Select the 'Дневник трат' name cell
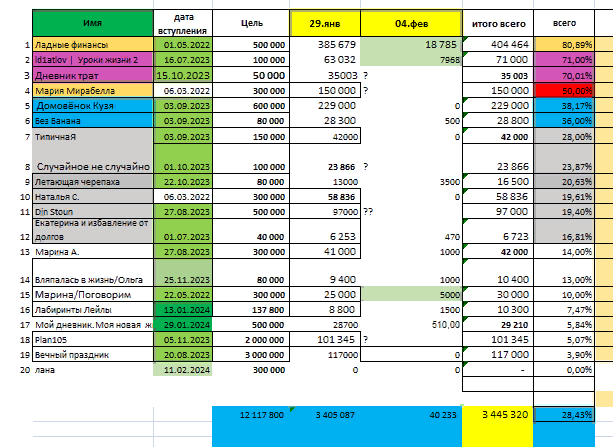This screenshot has height=447, width=613. pyautogui.click(x=93, y=75)
